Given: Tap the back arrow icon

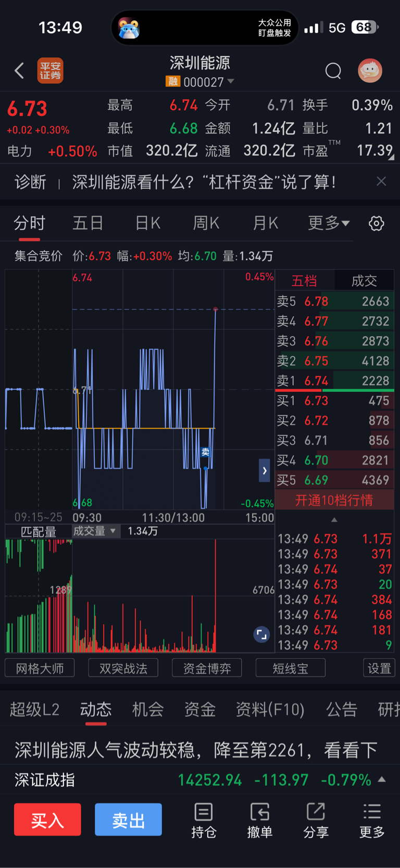Looking at the screenshot, I should (x=19, y=70).
